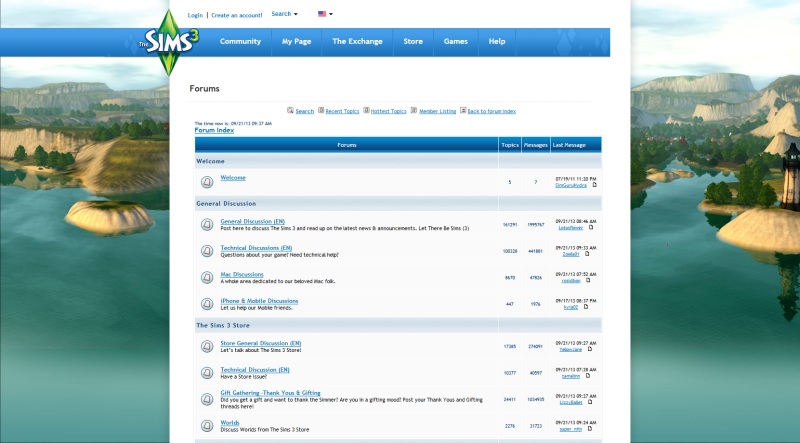Open Mac Discussions forum
This screenshot has width=800, height=443.
(x=242, y=275)
